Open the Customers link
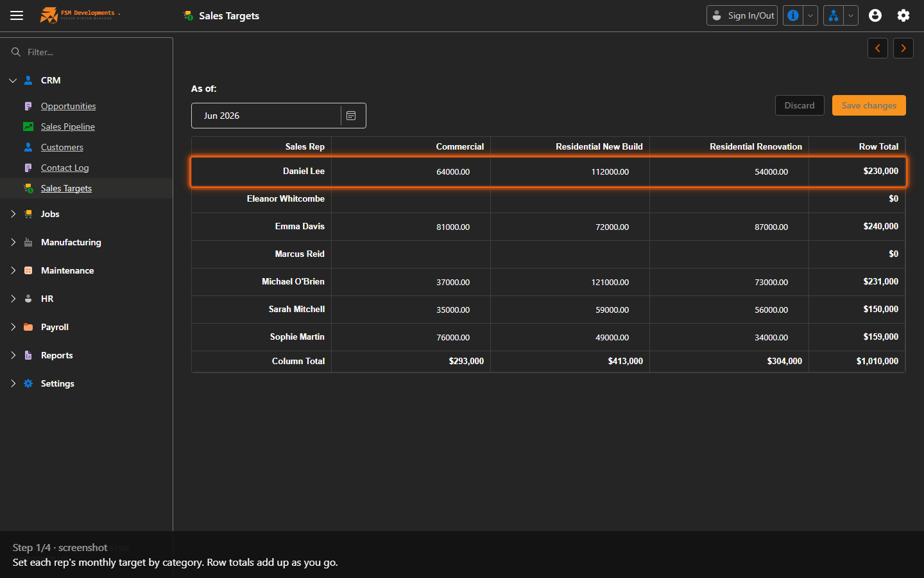Image resolution: width=924 pixels, height=578 pixels. pos(62,147)
